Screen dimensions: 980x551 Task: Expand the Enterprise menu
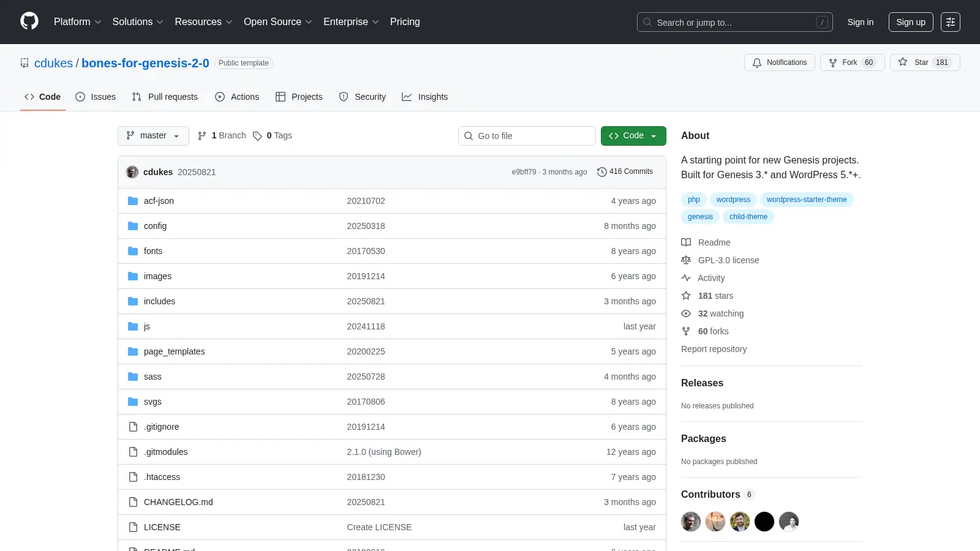351,22
